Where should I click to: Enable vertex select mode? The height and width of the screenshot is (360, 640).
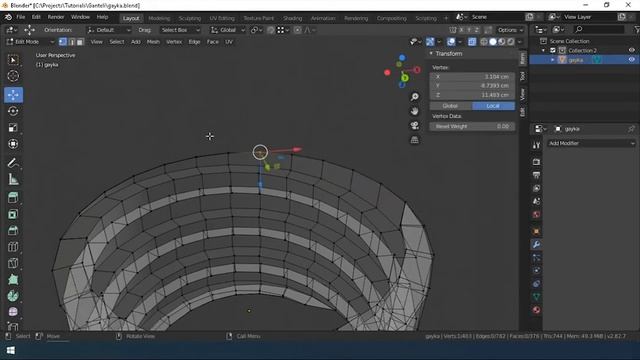click(63, 42)
